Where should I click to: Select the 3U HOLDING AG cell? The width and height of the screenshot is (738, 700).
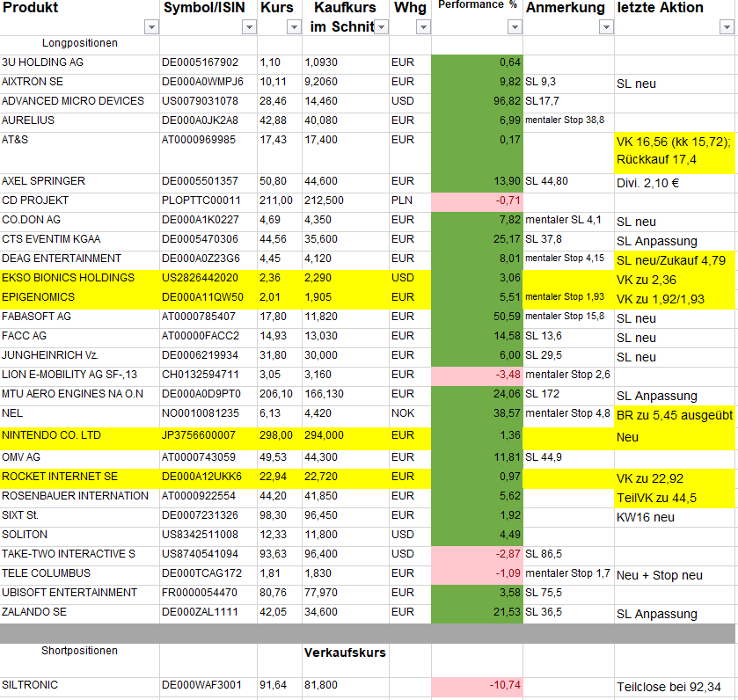tap(79, 64)
